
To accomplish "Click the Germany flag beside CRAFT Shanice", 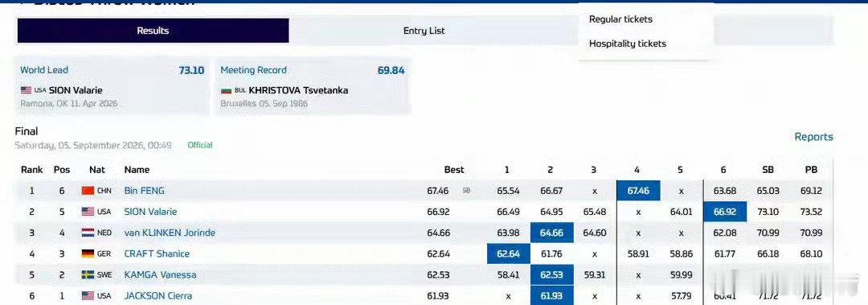I will 88,254.
